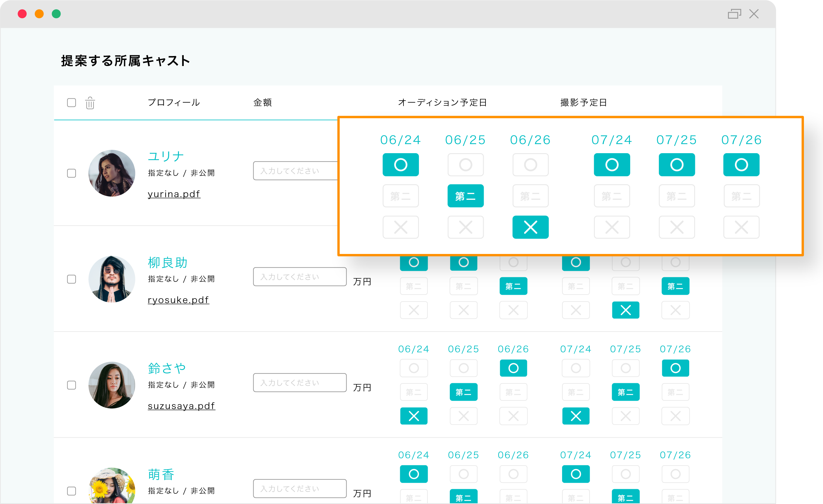Click the green traffic-light button

click(x=56, y=14)
